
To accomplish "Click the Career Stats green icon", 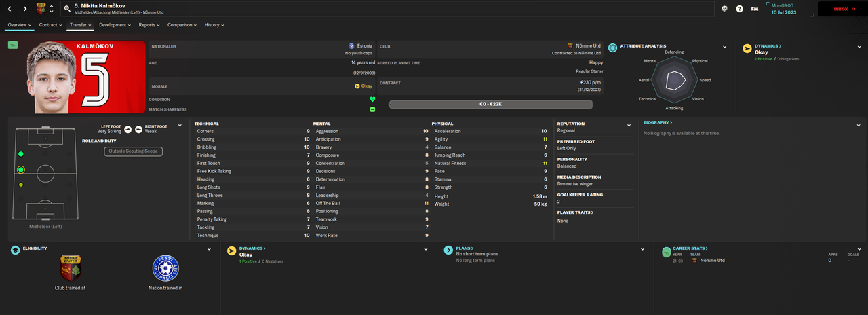I will click(666, 251).
